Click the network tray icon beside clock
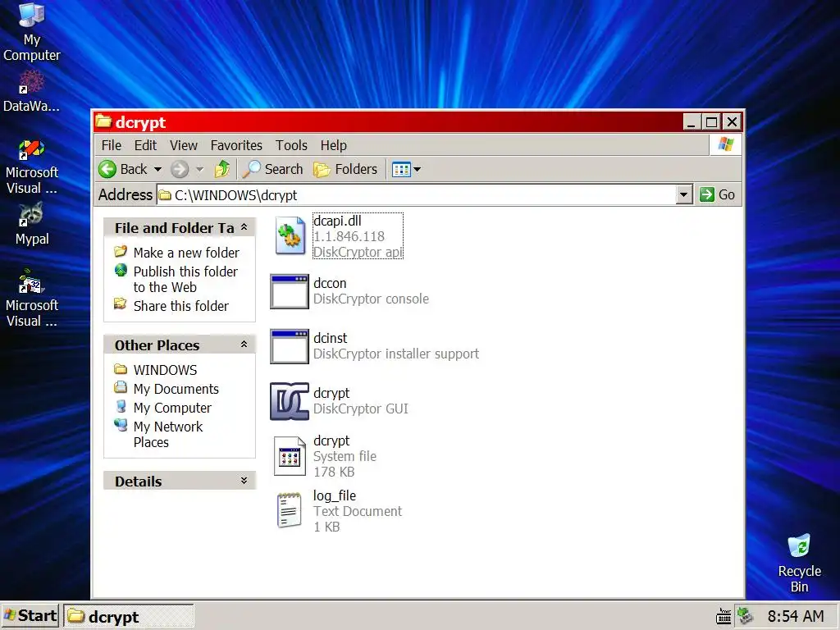 pyautogui.click(x=745, y=616)
